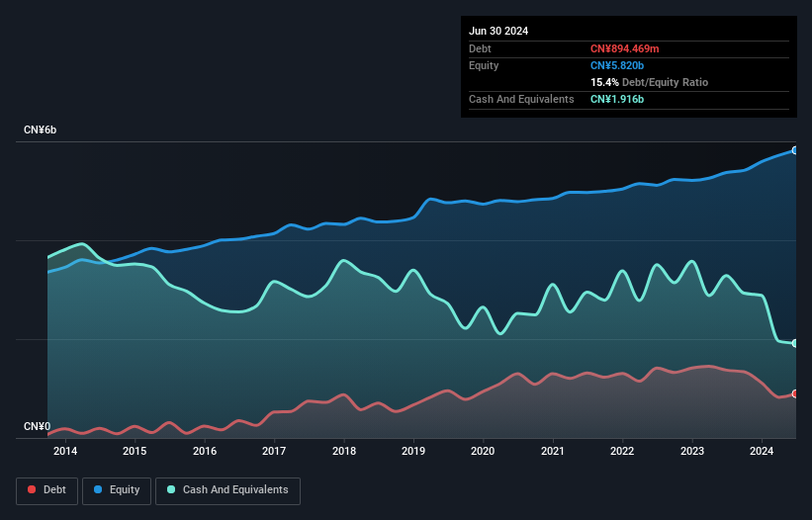Screen dimensions: 812x520
Task: Click Cash And Equivalents label in tooltip
Action: click(x=521, y=99)
